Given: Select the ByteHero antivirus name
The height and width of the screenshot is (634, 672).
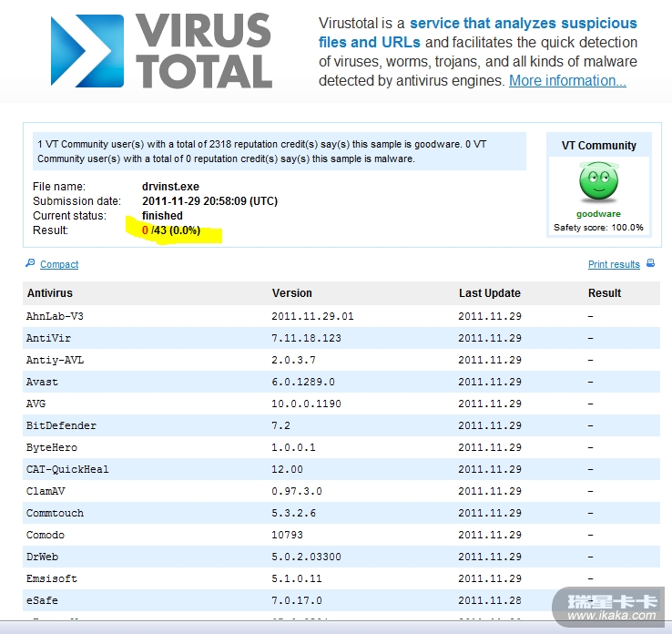Looking at the screenshot, I should point(52,447).
